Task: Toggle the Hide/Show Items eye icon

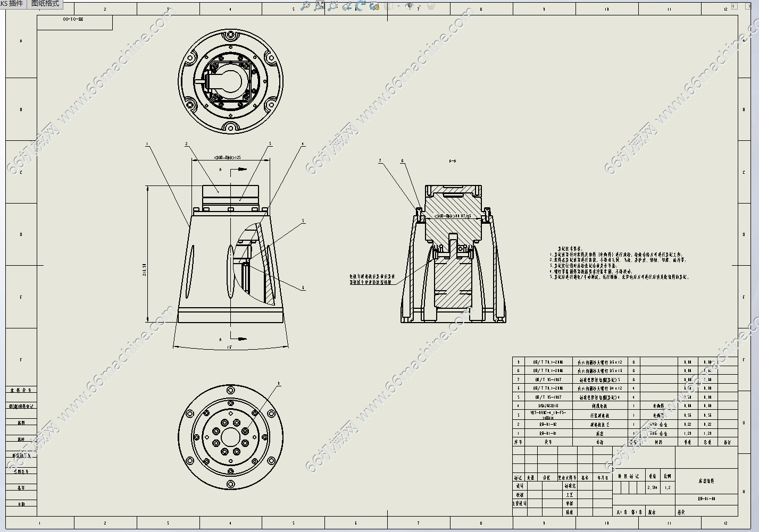Action: (x=410, y=6)
